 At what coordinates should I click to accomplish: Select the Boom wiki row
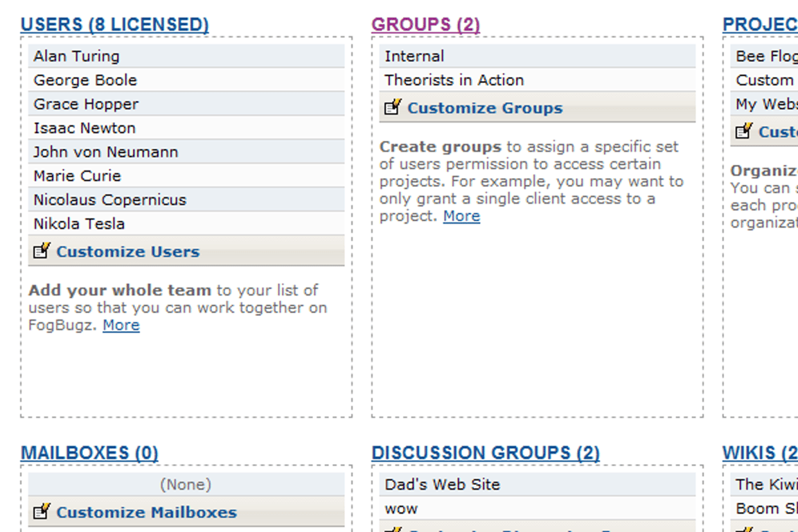pos(765,508)
